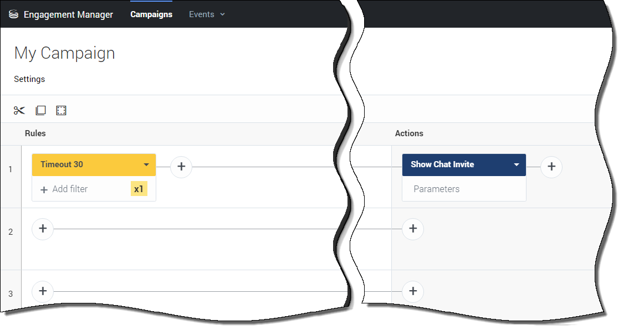Click the Engagement Manager title text

click(x=68, y=14)
